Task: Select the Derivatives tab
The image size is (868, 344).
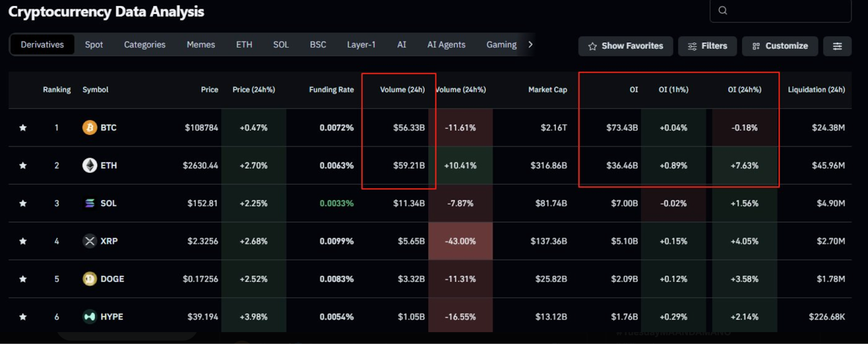Action: pyautogui.click(x=42, y=44)
